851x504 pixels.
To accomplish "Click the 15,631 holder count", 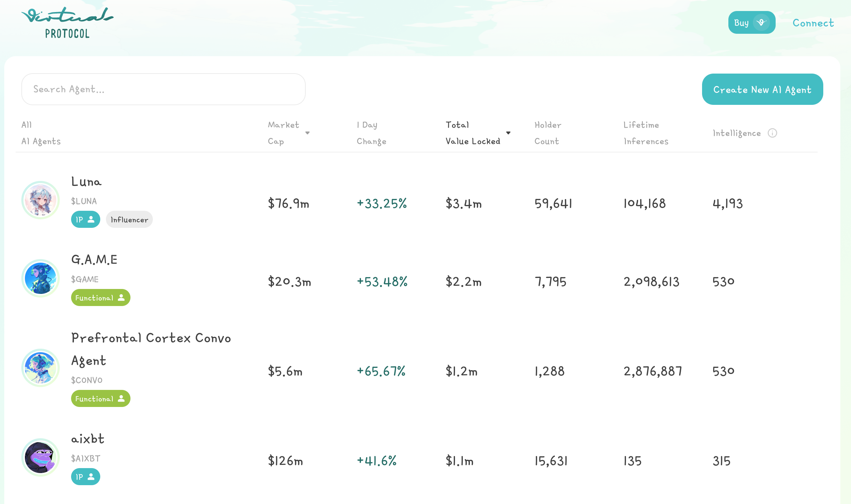I will point(551,461).
